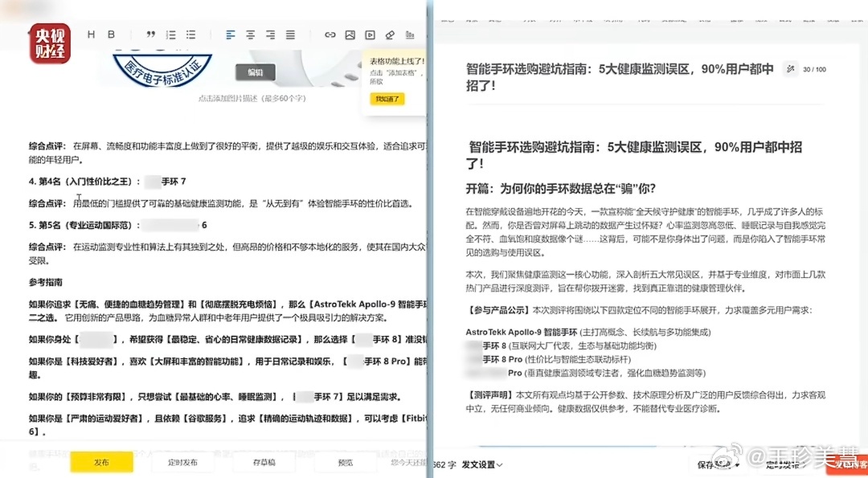This screenshot has height=478, width=868.
Task: Click the right editor's top title field
Action: 620,77
